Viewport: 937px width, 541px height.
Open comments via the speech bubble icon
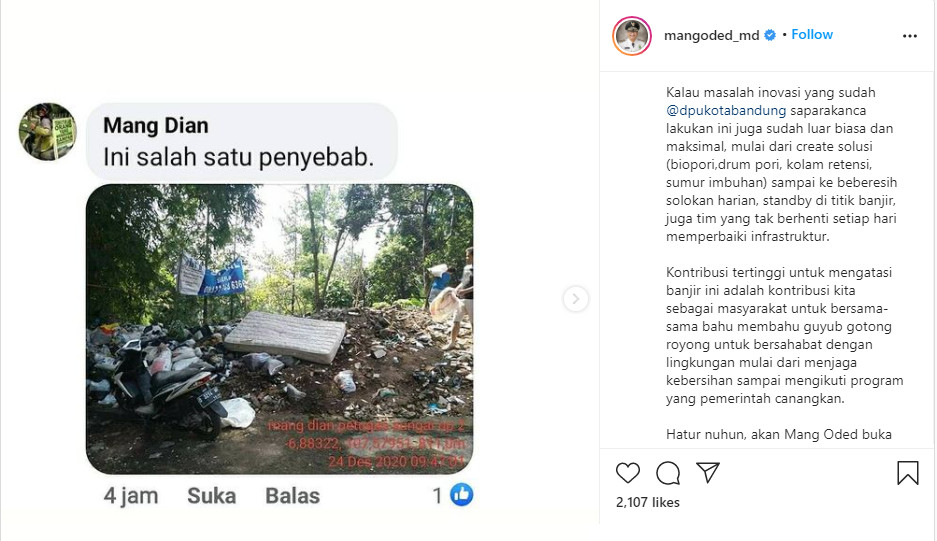coord(667,473)
